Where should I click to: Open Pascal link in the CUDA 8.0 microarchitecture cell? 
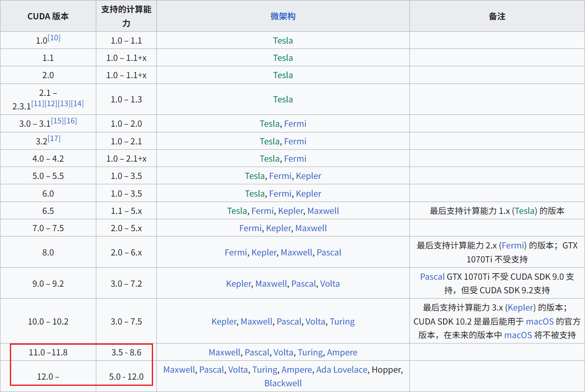point(329,252)
